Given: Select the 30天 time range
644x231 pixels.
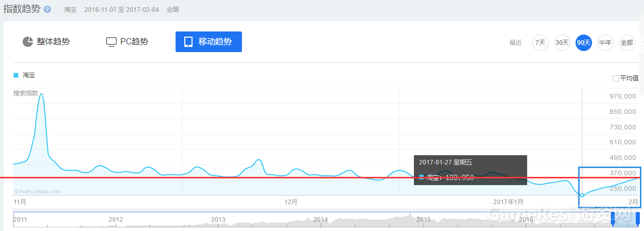Looking at the screenshot, I should point(562,43).
